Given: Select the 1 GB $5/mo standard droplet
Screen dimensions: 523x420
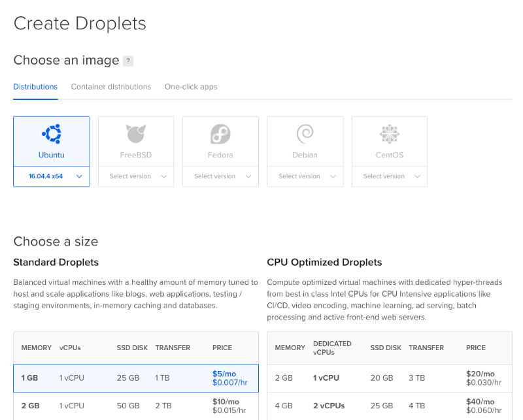Looking at the screenshot, I should (x=136, y=378).
